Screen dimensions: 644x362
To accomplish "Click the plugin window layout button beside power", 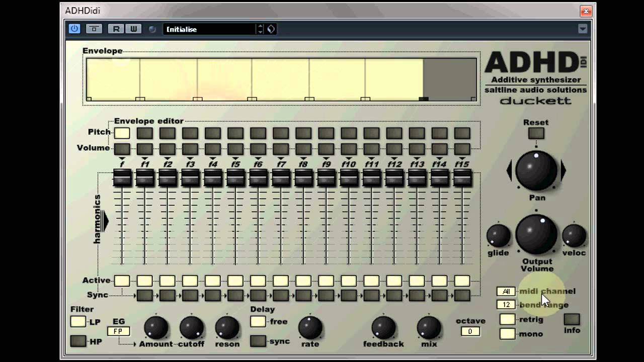I will coord(94,29).
